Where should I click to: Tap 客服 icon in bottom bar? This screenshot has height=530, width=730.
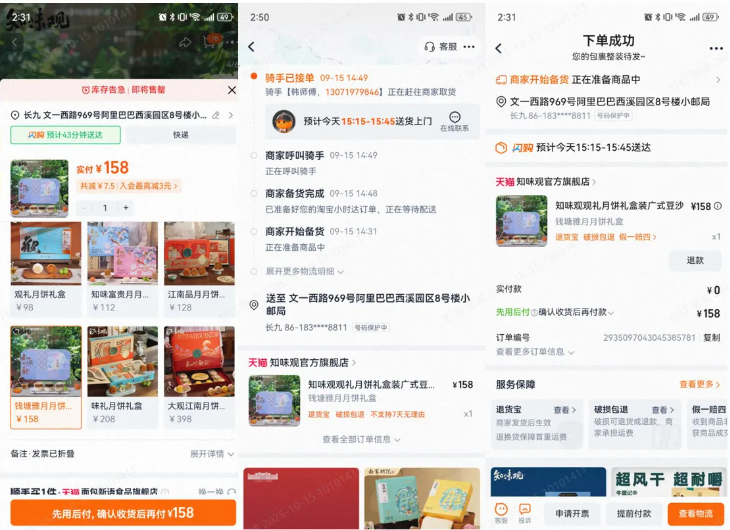pyautogui.click(x=501, y=513)
